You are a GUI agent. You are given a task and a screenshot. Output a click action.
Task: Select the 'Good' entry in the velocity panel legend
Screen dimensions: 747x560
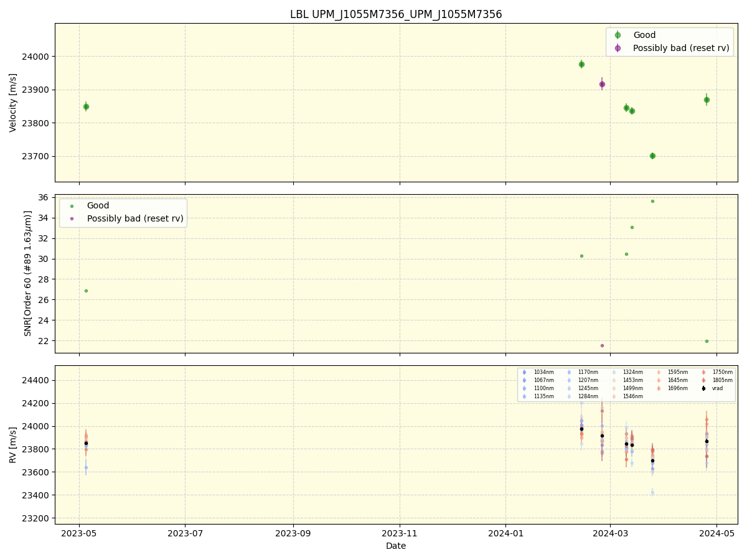click(x=644, y=35)
